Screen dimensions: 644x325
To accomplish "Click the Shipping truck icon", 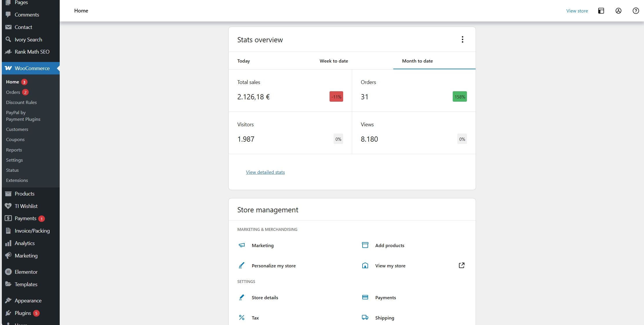I will coord(365,317).
